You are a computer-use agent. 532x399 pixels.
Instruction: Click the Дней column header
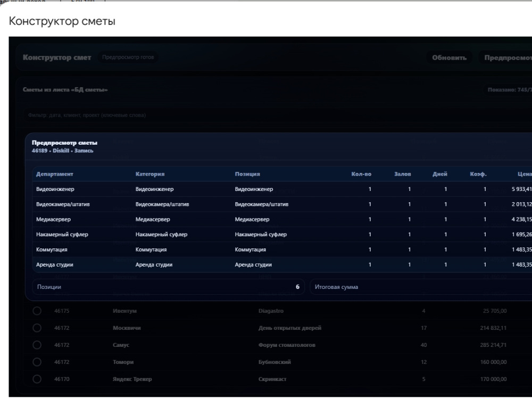(440, 174)
